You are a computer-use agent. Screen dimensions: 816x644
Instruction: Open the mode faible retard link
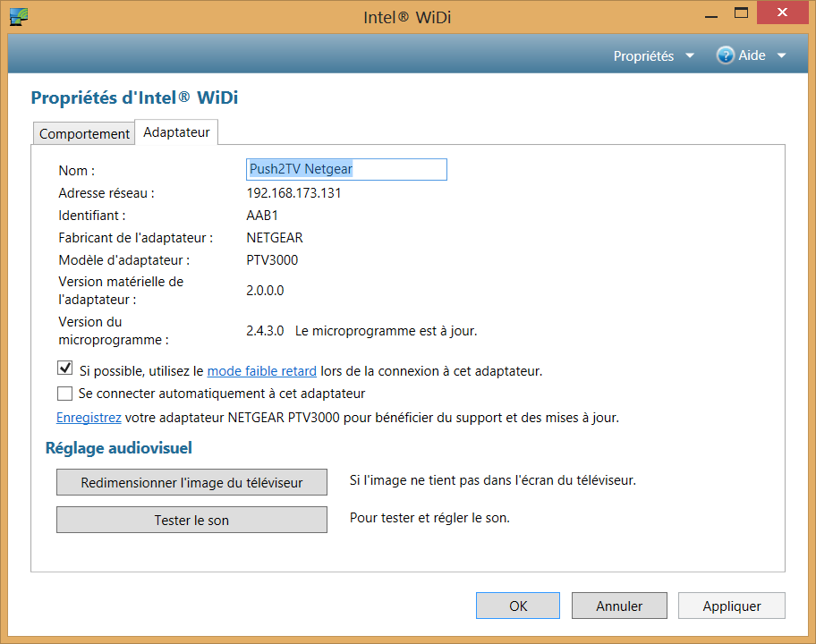pos(262,371)
